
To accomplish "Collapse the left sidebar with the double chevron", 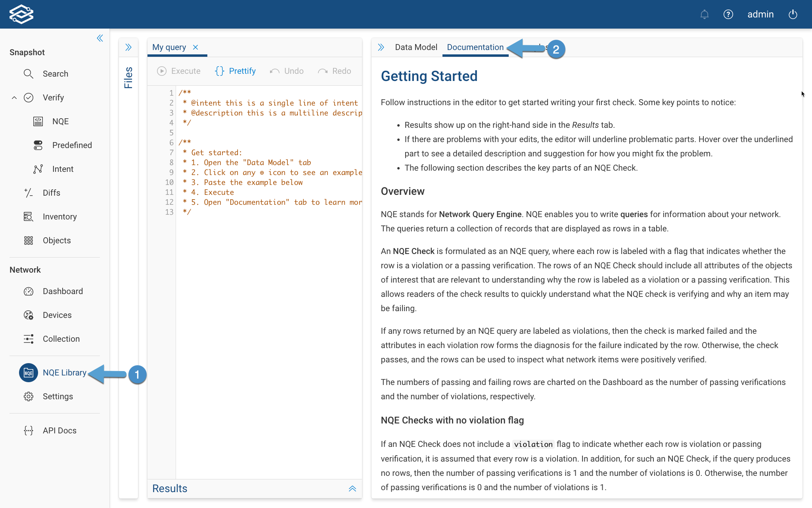I will [x=100, y=38].
